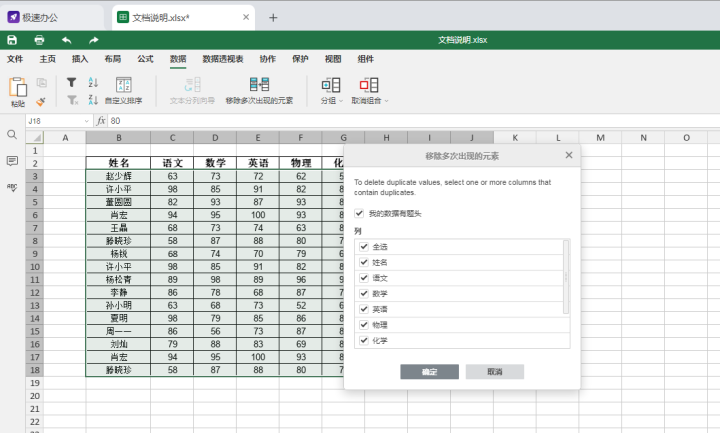Click the Print icon
The height and width of the screenshot is (433, 720).
point(39,40)
